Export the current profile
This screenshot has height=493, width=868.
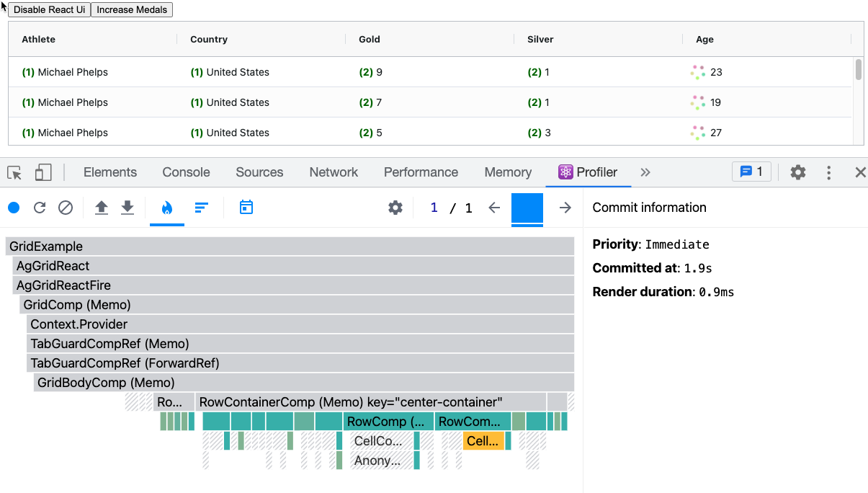(x=127, y=208)
